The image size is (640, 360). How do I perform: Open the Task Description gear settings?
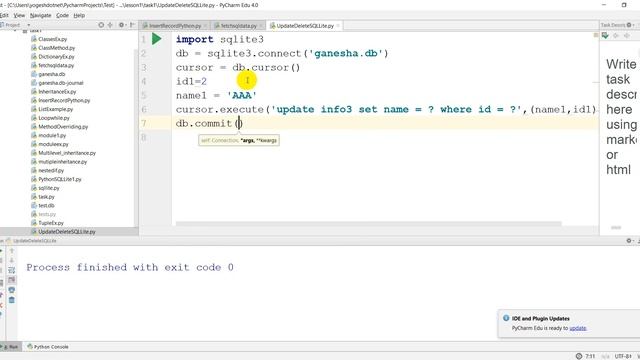629,25
